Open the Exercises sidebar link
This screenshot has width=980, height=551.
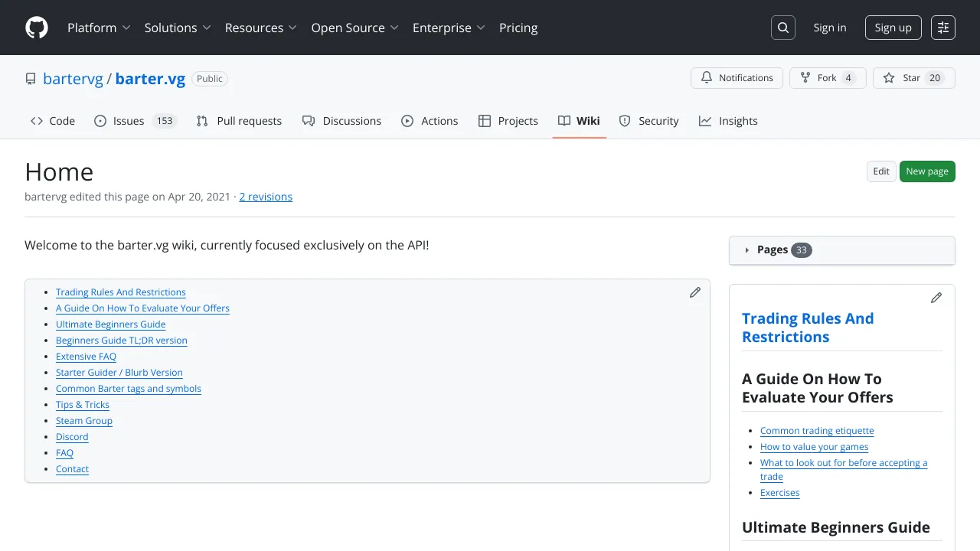point(779,493)
